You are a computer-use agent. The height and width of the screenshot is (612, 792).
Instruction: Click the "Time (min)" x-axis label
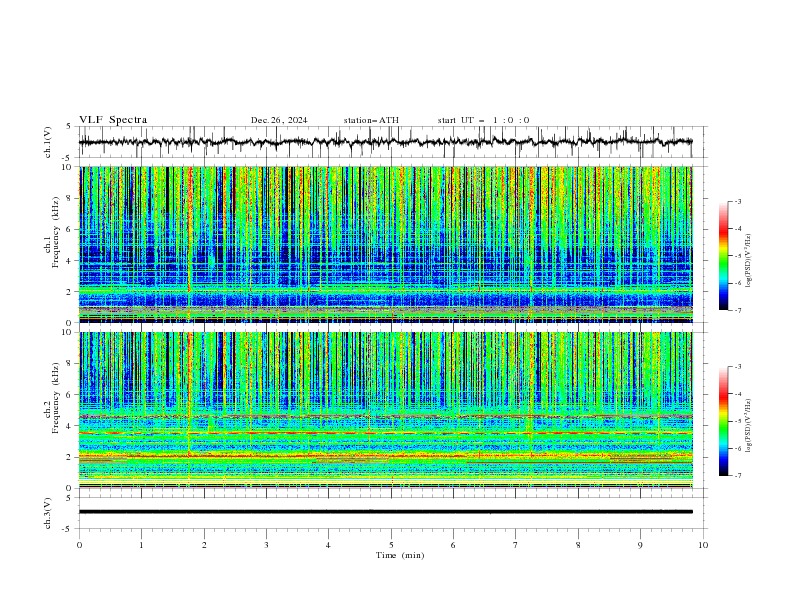[x=400, y=555]
